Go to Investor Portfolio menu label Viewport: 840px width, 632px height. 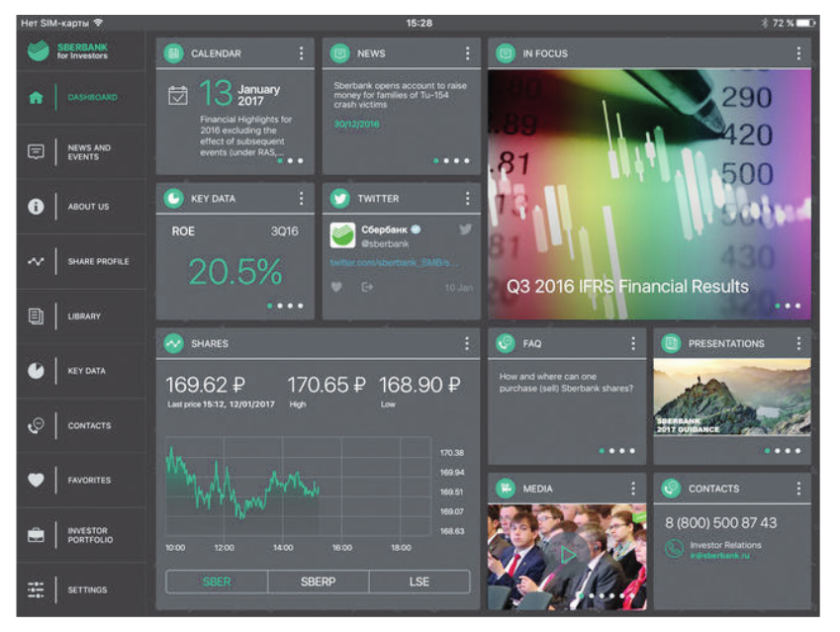[x=91, y=535]
